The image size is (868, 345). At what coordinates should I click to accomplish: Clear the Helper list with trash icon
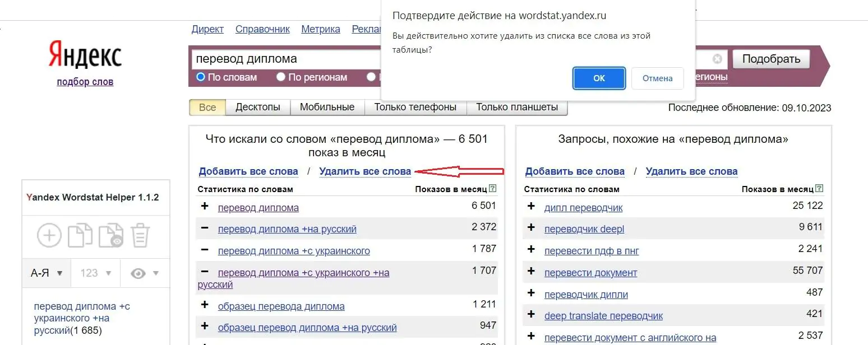pos(140,235)
